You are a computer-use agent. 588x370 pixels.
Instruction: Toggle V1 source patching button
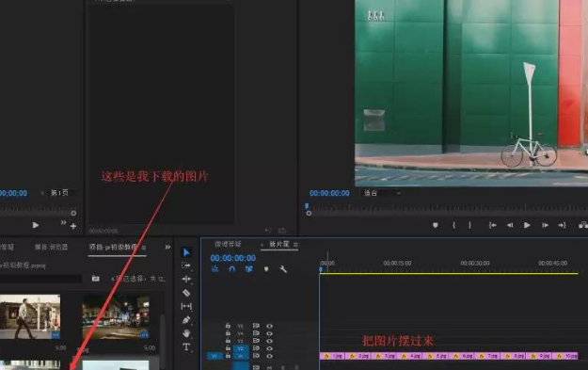coord(215,356)
